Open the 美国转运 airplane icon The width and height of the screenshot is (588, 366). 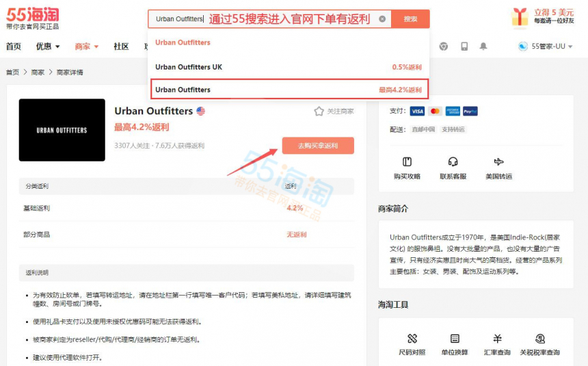(498, 161)
